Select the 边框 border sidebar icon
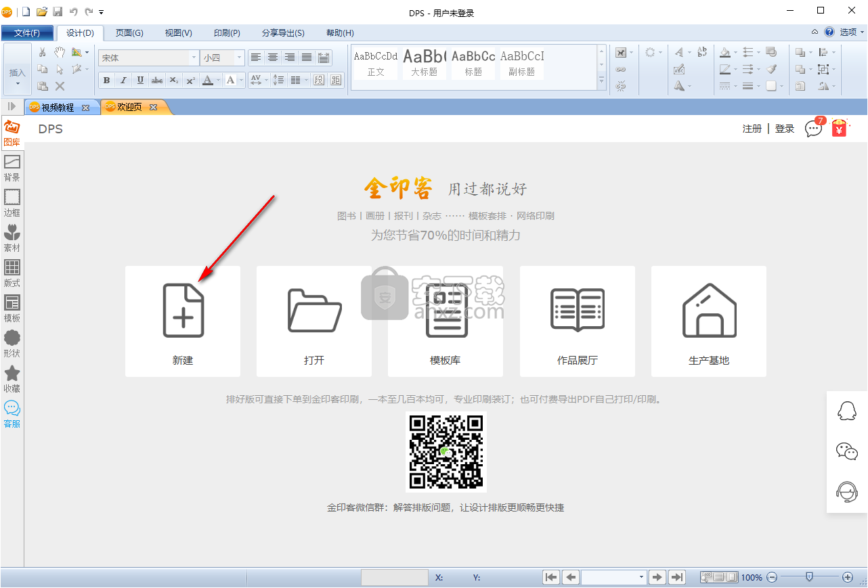 (12, 203)
